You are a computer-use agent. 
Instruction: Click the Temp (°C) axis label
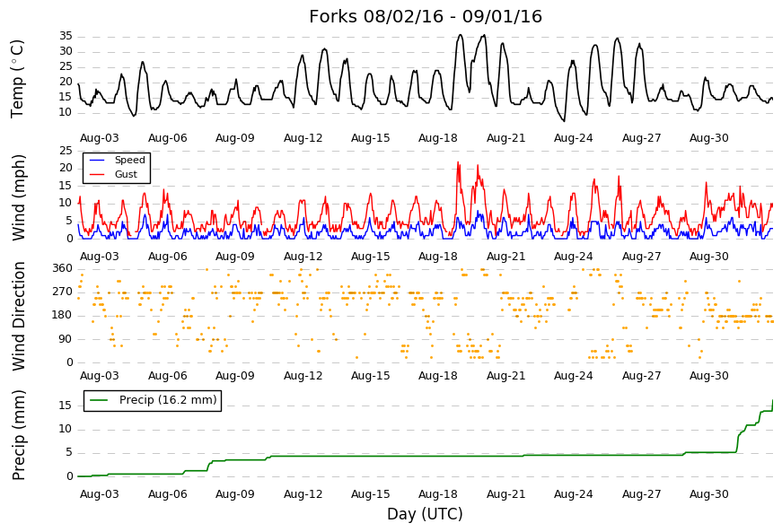pyautogui.click(x=17, y=79)
